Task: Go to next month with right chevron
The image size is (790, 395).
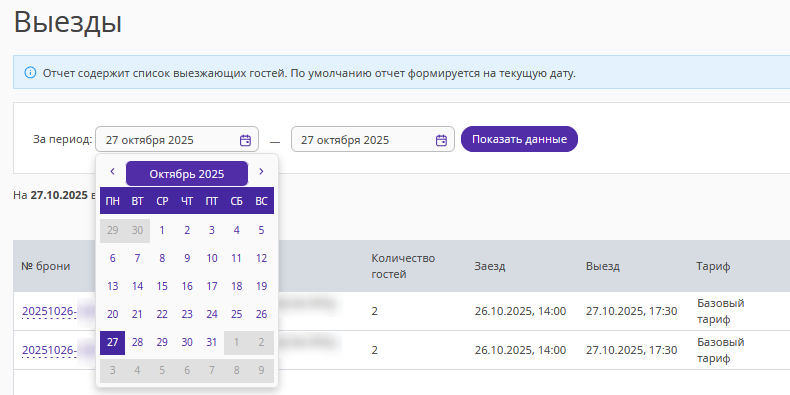Action: coord(261,171)
